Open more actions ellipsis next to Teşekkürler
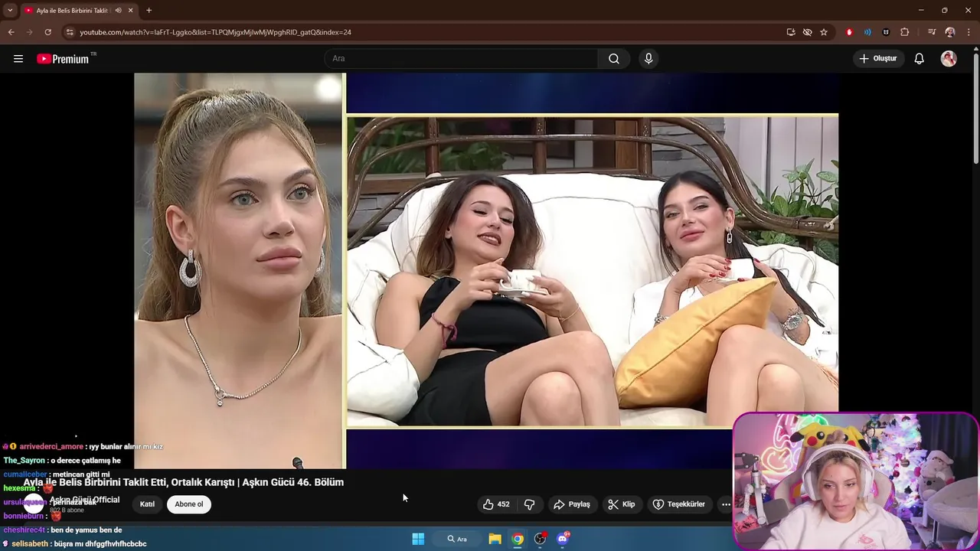Screen dimensions: 980x551 point(726,504)
